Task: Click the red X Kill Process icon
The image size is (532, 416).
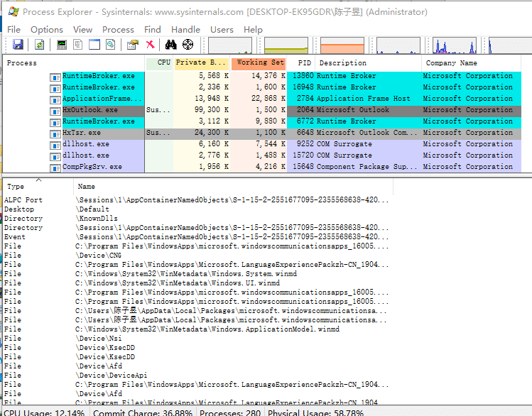Action: [x=150, y=45]
